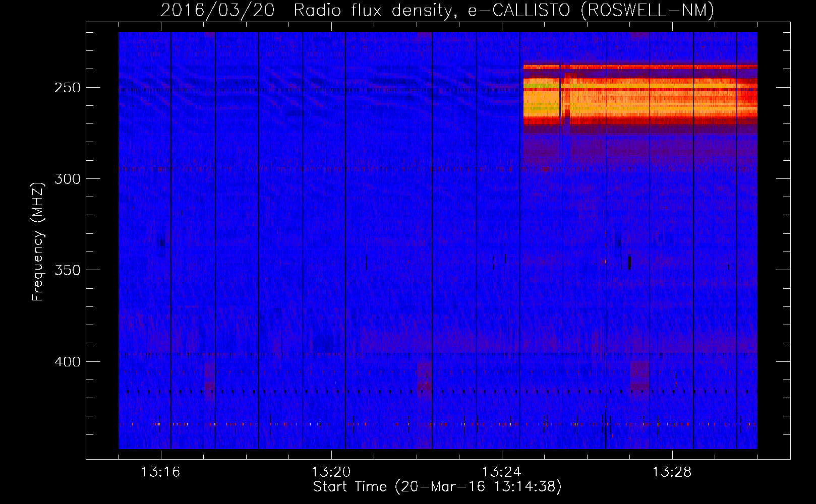Click the 300 frequency tick label

(68, 179)
